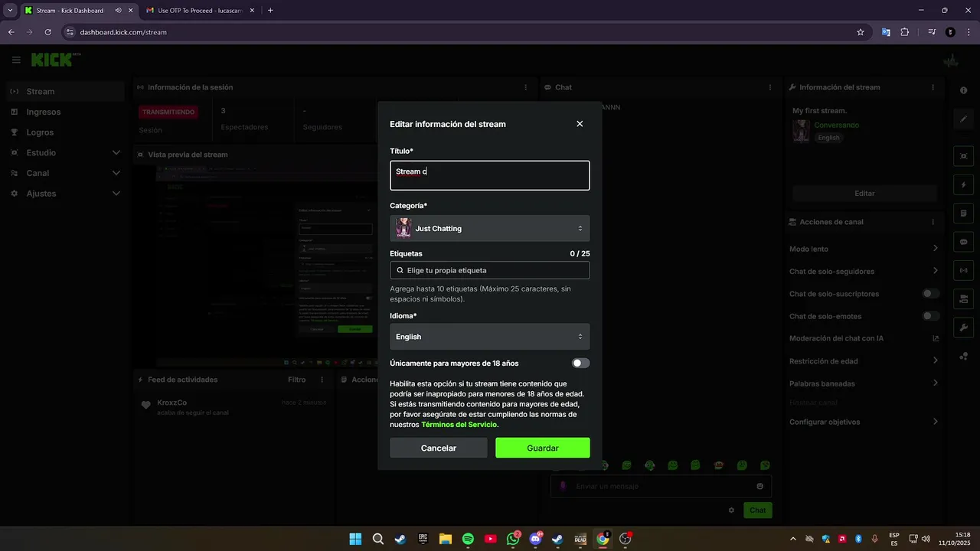Open kebab menu of Información de la sesión
Viewport: 980px width, 551px height.
(x=525, y=87)
